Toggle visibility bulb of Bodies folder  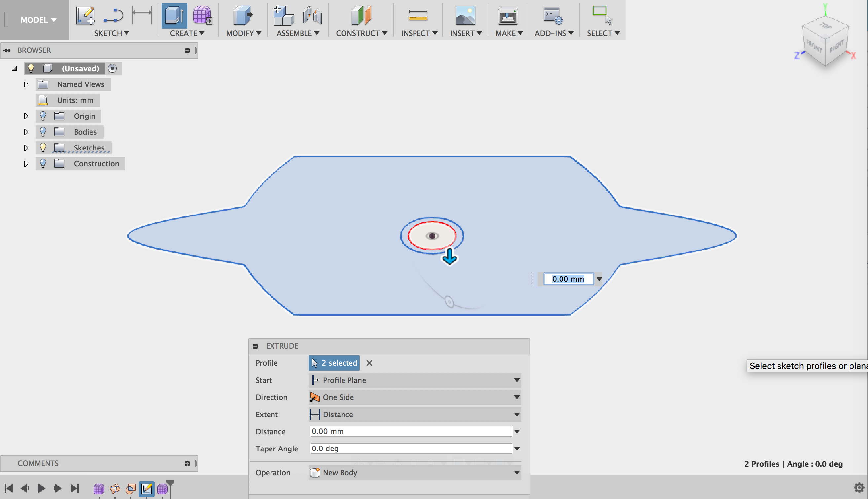coord(43,132)
